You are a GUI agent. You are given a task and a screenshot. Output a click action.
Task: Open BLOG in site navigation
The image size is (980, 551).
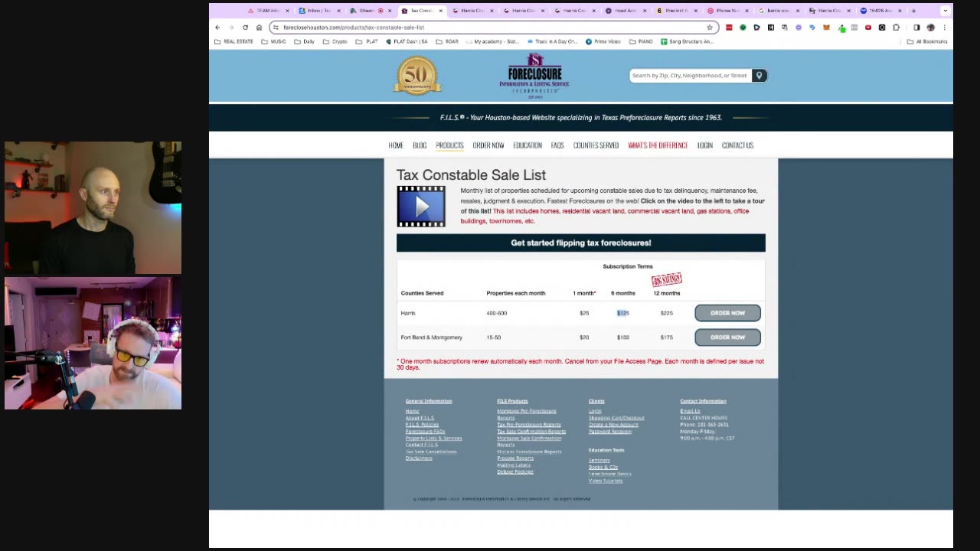pos(420,145)
